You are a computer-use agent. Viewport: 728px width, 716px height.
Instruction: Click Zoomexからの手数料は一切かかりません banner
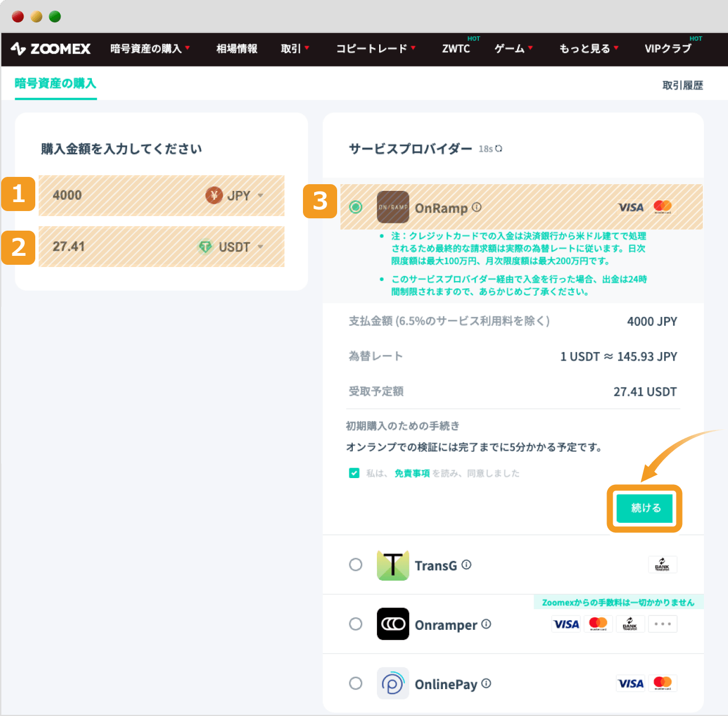(x=618, y=602)
